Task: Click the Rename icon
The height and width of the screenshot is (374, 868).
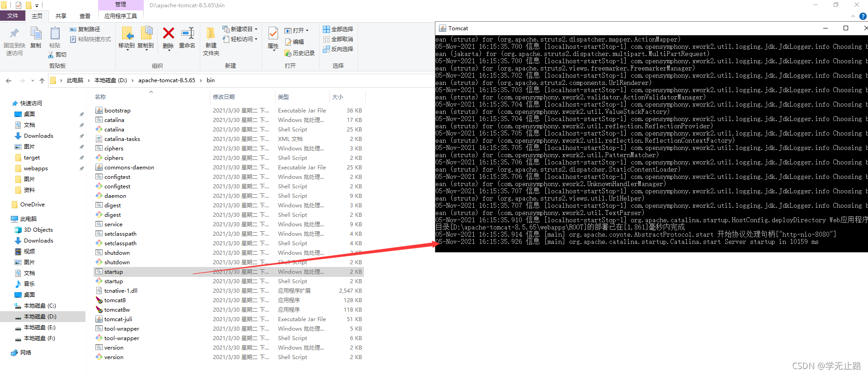Action: coord(187,33)
